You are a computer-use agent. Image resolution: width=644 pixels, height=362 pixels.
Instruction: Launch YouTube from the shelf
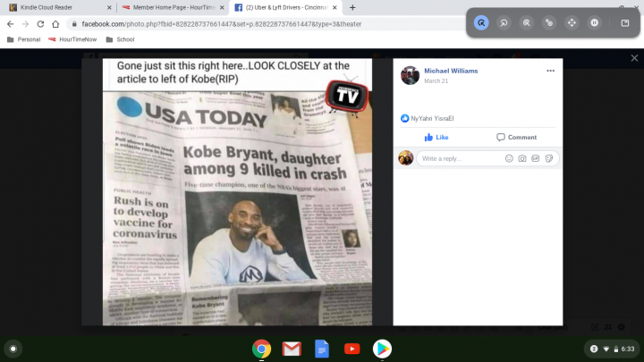pyautogui.click(x=352, y=349)
